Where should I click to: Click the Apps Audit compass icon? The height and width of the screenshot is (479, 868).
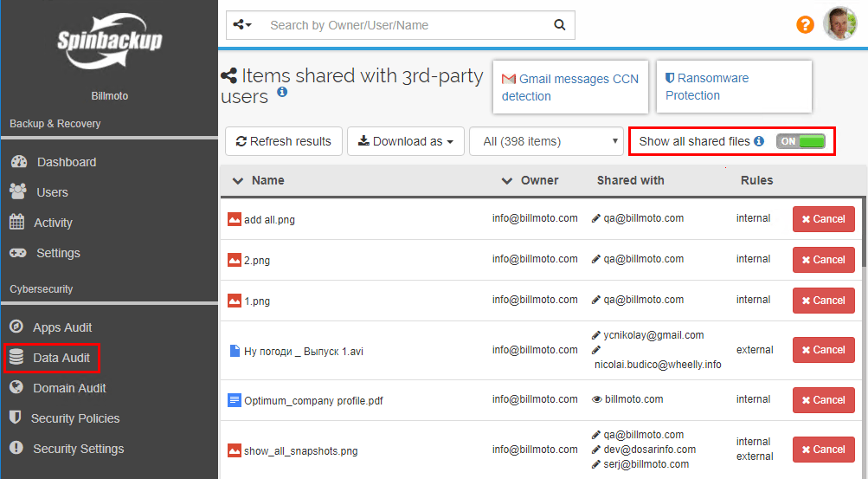(x=16, y=327)
